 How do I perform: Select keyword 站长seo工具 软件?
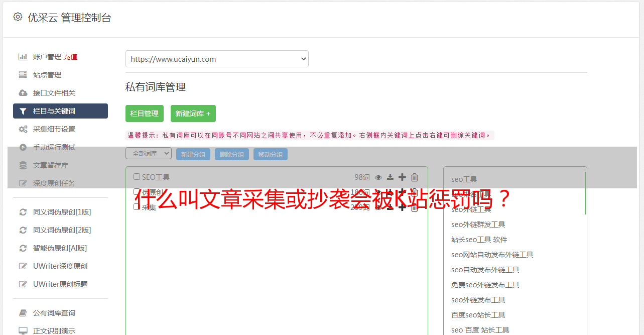(x=479, y=240)
